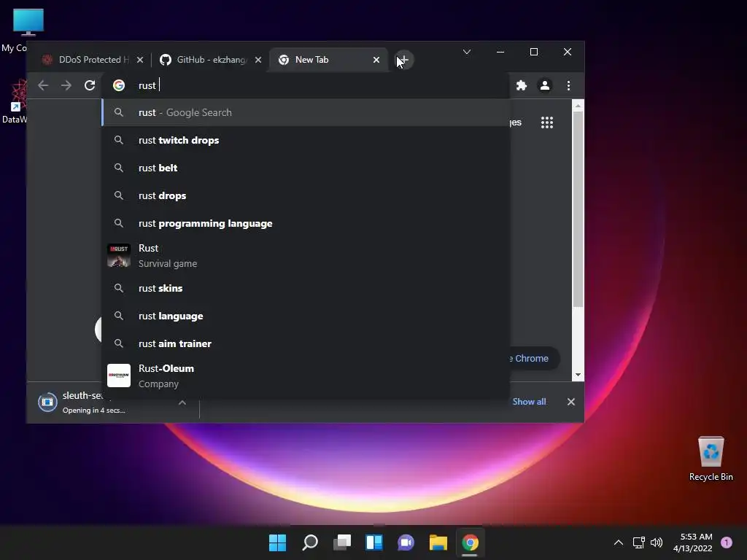Select the New Tab tab
The height and width of the screenshot is (560, 747).
click(329, 60)
